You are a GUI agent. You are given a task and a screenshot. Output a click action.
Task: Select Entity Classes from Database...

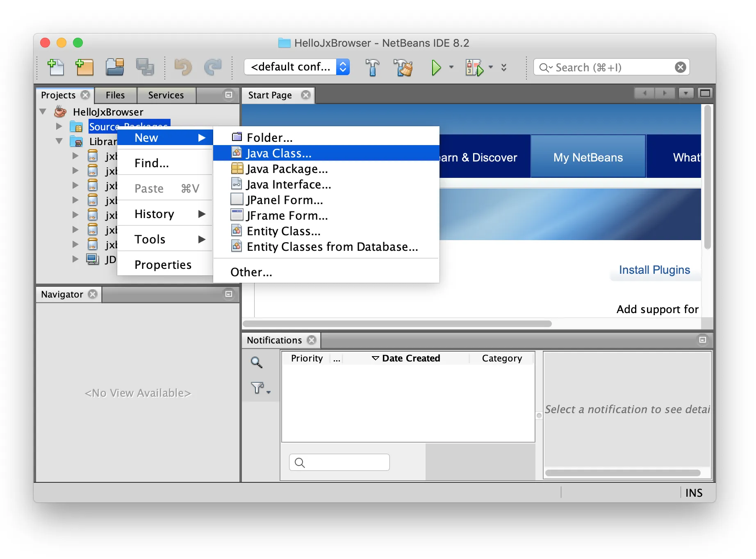pos(326,247)
